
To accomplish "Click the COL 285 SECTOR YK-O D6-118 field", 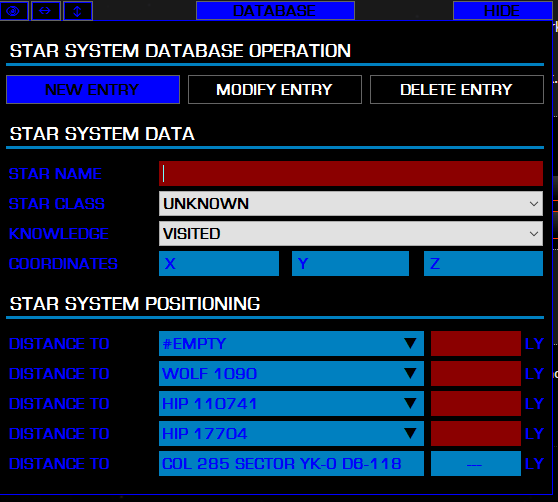I will tap(291, 464).
